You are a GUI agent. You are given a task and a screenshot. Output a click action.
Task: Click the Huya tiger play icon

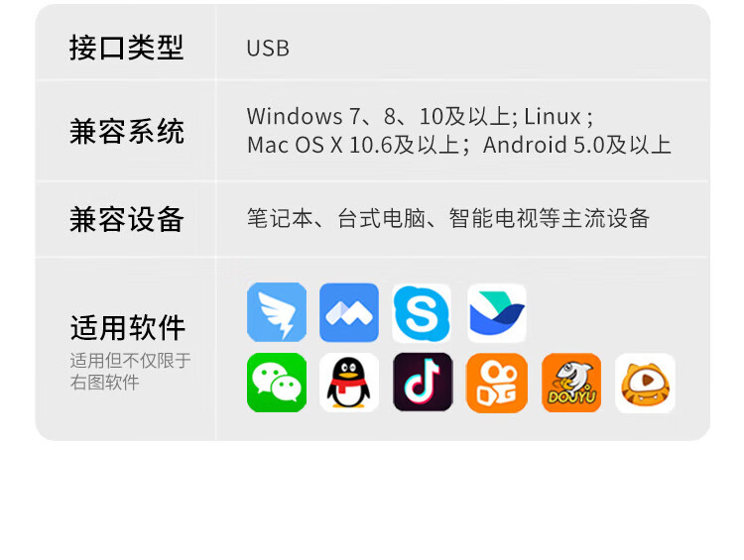point(645,383)
